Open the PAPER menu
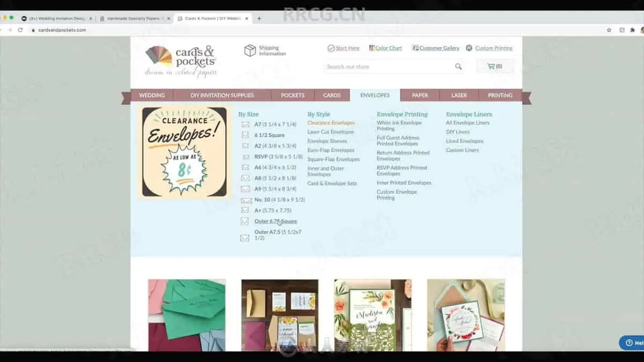 (x=420, y=95)
